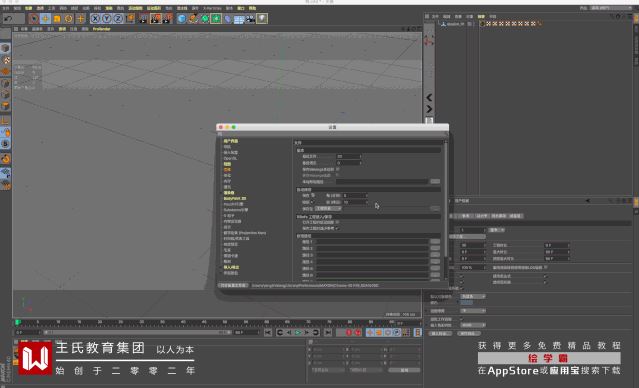Toggle the XRefs second checkbox
The width and height of the screenshot is (639, 388).
338,229
